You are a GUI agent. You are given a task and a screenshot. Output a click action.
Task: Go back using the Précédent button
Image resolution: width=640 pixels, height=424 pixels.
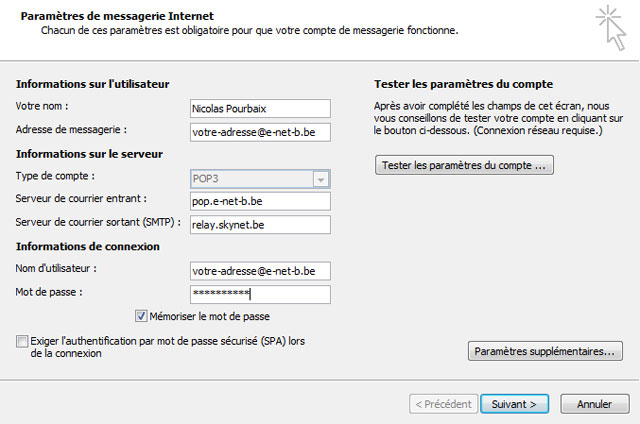[x=442, y=404]
